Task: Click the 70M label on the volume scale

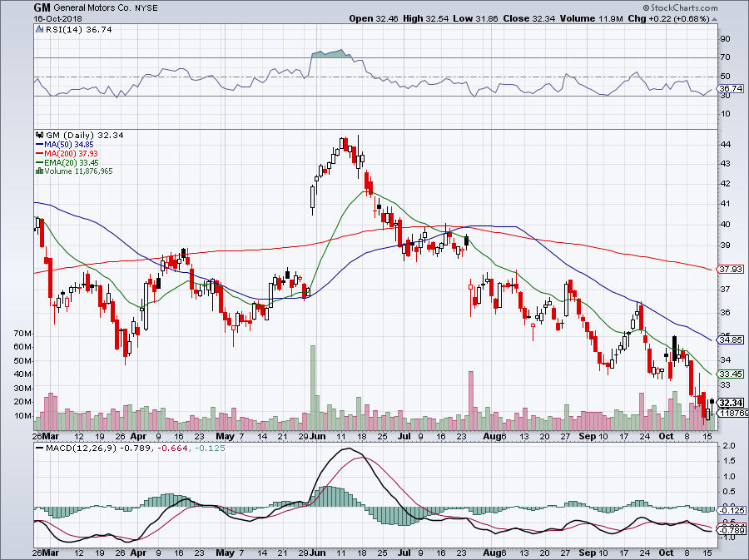Action: point(23,333)
